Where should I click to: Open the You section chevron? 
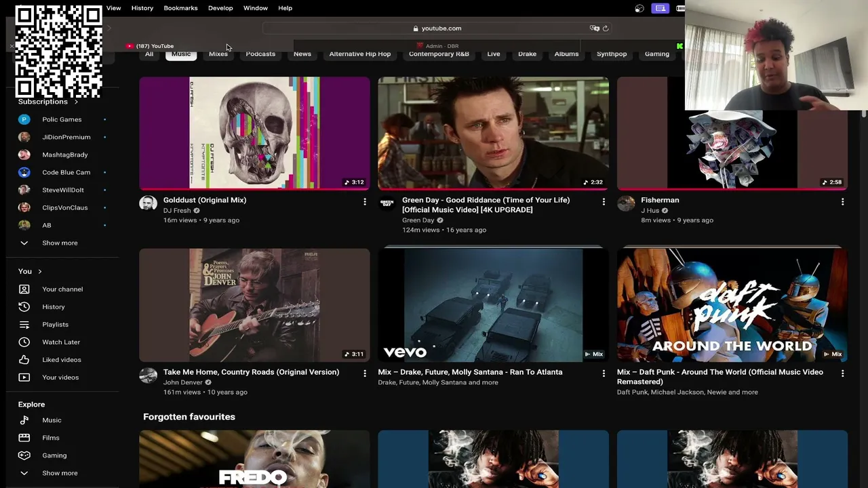coord(40,272)
